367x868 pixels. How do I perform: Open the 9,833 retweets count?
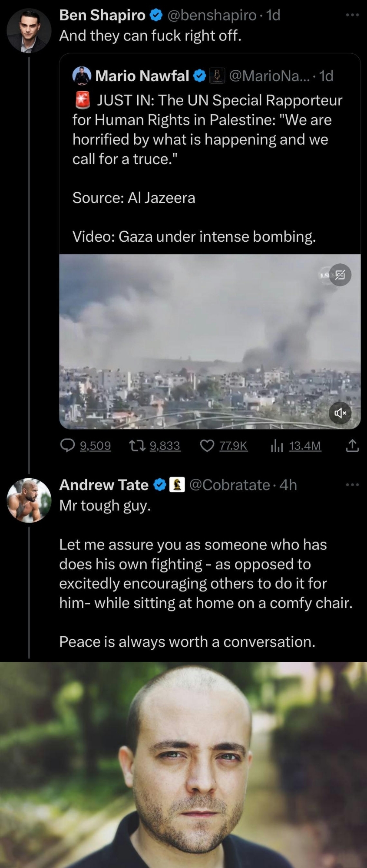(165, 446)
